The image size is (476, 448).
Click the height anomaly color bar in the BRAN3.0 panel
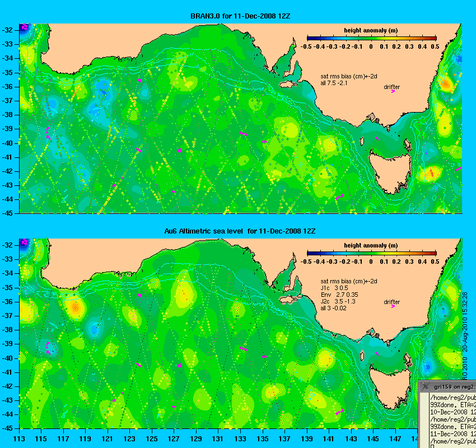(x=372, y=38)
